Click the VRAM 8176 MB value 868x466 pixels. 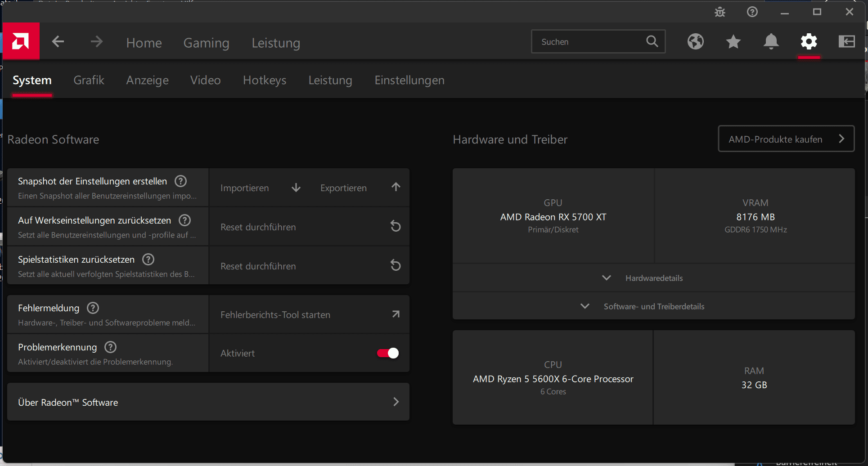coord(756,217)
